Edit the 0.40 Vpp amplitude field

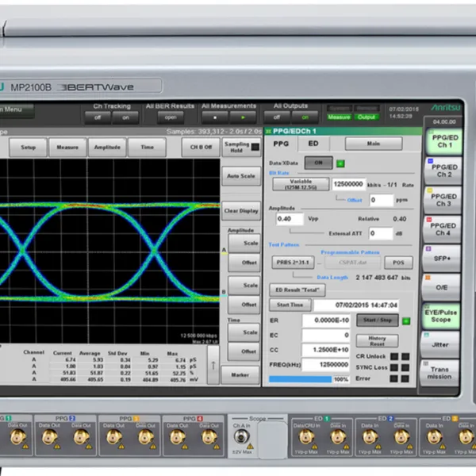pyautogui.click(x=290, y=219)
